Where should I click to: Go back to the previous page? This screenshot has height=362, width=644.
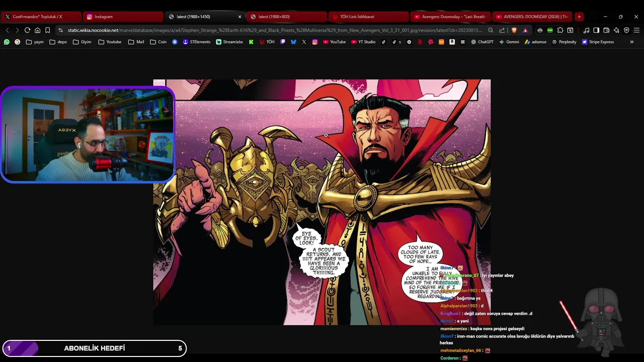click(x=7, y=30)
